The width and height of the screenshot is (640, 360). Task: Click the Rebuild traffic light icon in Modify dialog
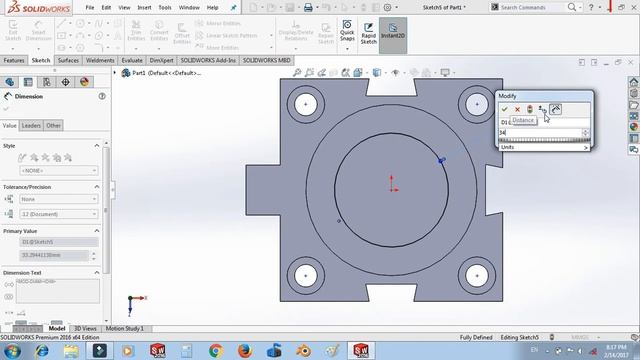coord(530,109)
